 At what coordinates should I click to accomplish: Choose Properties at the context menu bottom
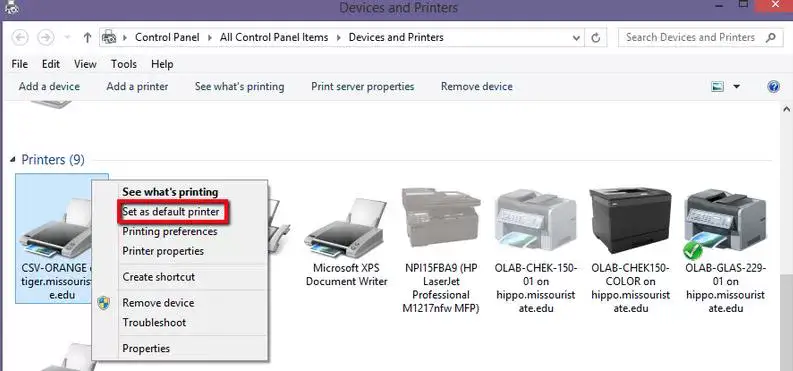(x=146, y=348)
